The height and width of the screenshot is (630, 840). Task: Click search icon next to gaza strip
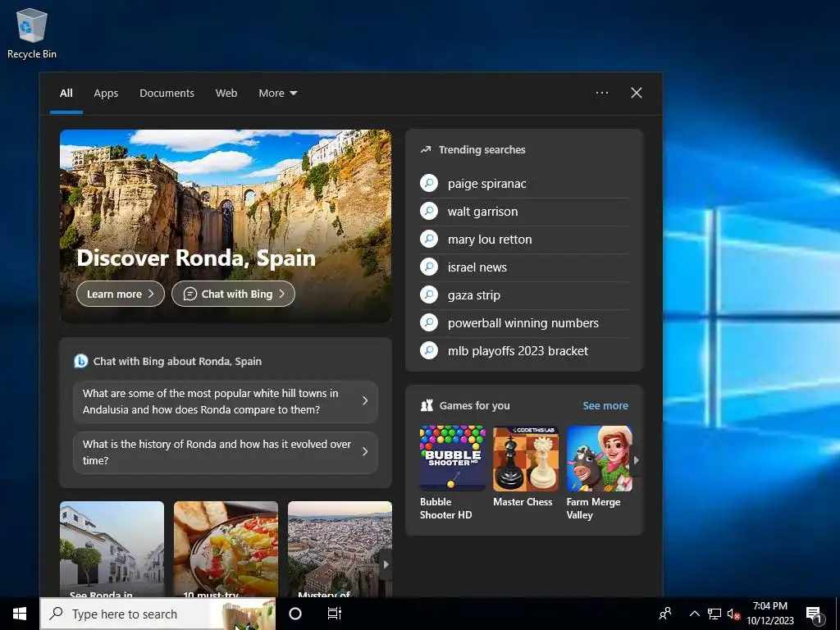[x=429, y=294]
